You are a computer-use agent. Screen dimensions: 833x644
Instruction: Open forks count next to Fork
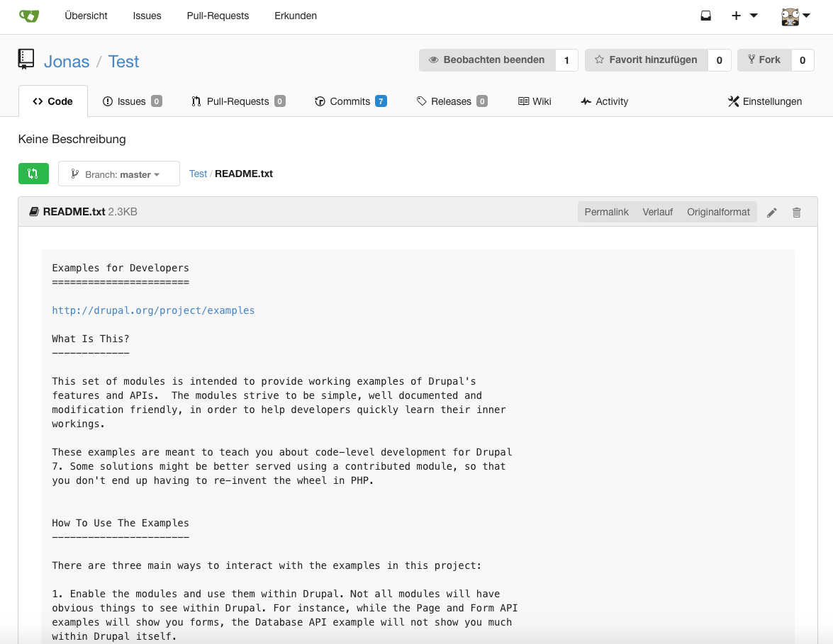click(803, 60)
